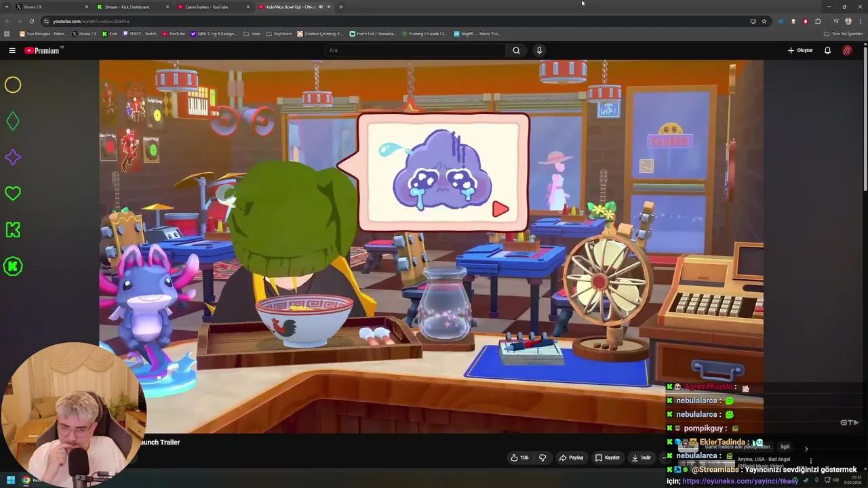Image resolution: width=868 pixels, height=488 pixels.
Task: Open the media control toolbar icon
Action: click(x=836, y=21)
